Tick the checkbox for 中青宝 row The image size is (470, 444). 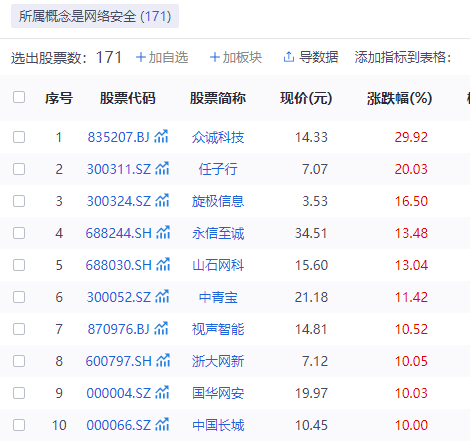tap(19, 297)
